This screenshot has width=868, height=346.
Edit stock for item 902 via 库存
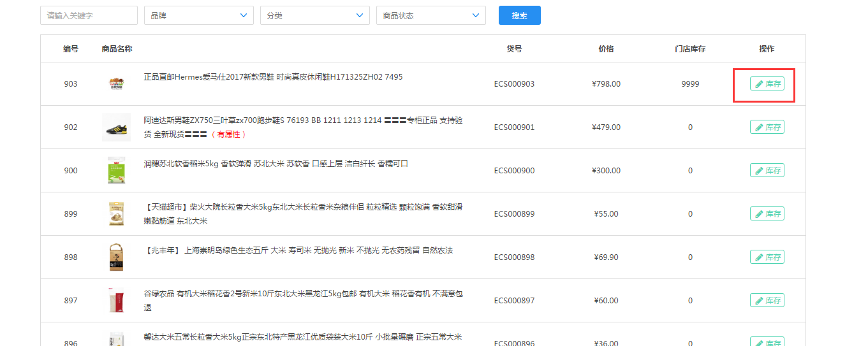(x=767, y=127)
